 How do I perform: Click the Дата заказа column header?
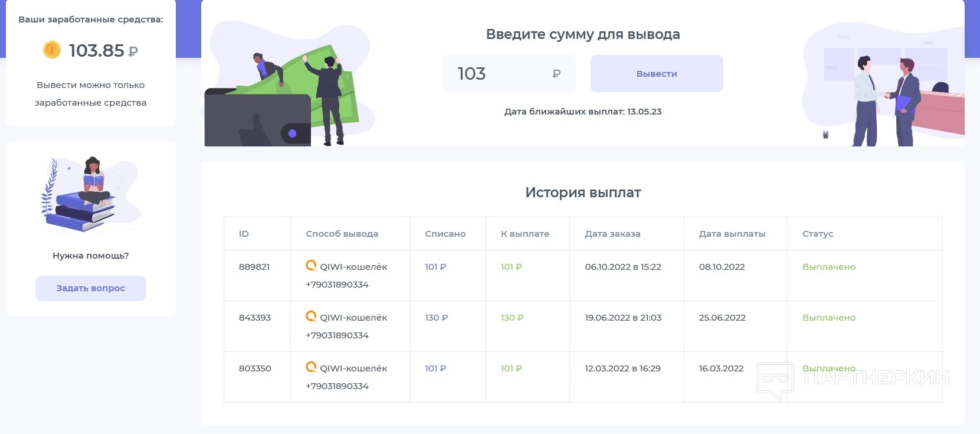(x=612, y=234)
